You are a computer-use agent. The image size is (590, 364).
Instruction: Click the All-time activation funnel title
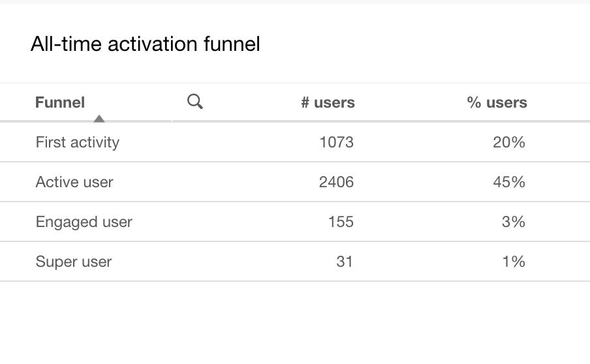pos(146,44)
